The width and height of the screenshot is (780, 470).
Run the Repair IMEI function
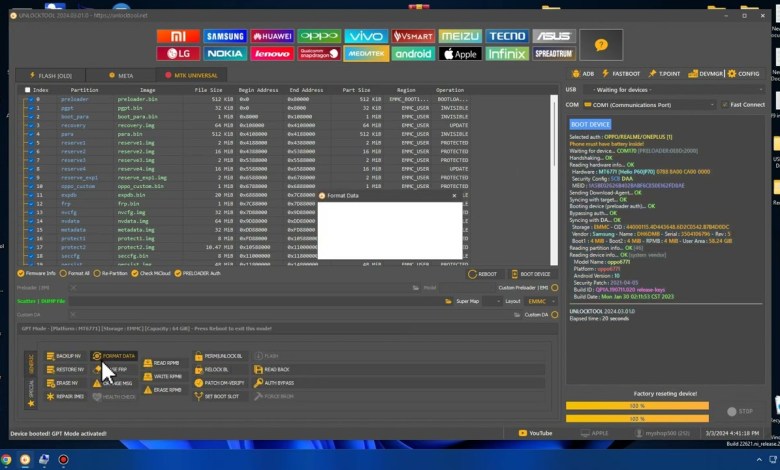pos(65,396)
